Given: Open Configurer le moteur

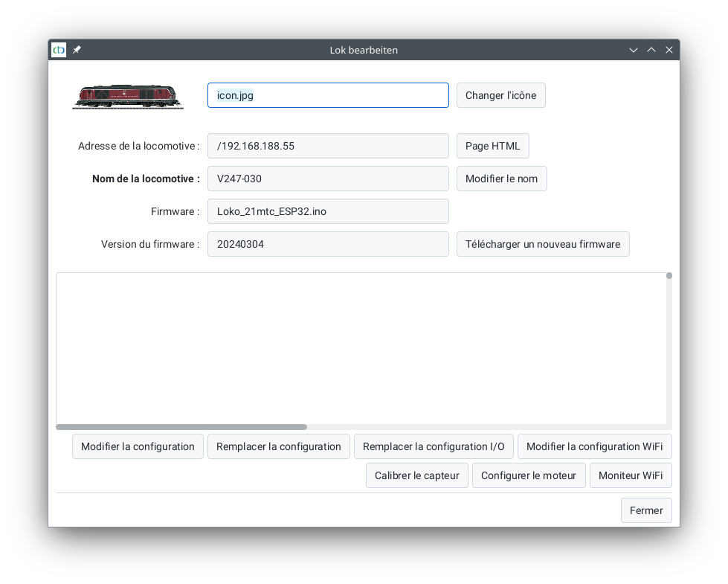Looking at the screenshot, I should tap(528, 475).
